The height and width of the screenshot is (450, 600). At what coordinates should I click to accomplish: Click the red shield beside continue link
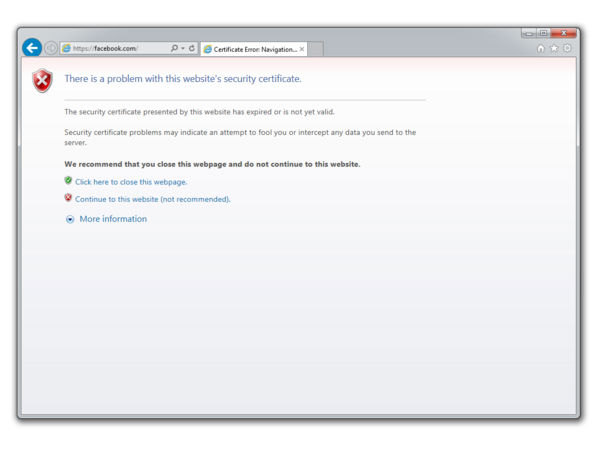[68, 198]
